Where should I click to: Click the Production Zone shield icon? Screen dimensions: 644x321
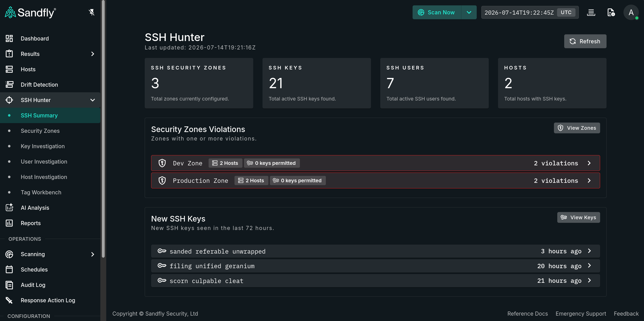162,180
